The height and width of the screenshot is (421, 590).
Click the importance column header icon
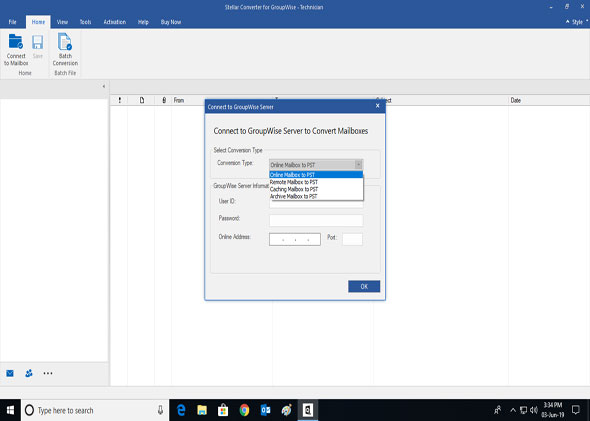[x=120, y=100]
